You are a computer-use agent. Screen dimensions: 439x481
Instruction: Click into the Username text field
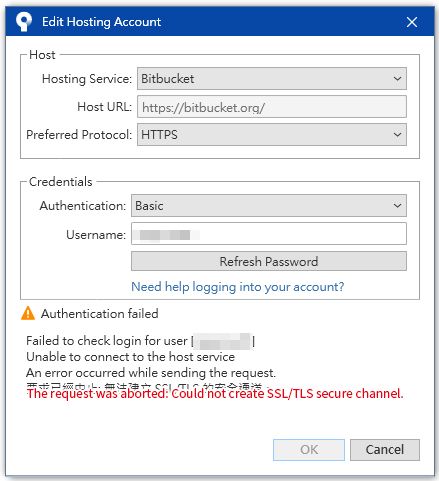click(x=269, y=234)
